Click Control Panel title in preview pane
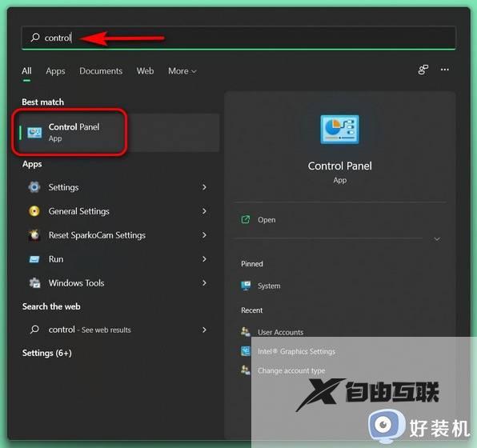 pyautogui.click(x=340, y=166)
